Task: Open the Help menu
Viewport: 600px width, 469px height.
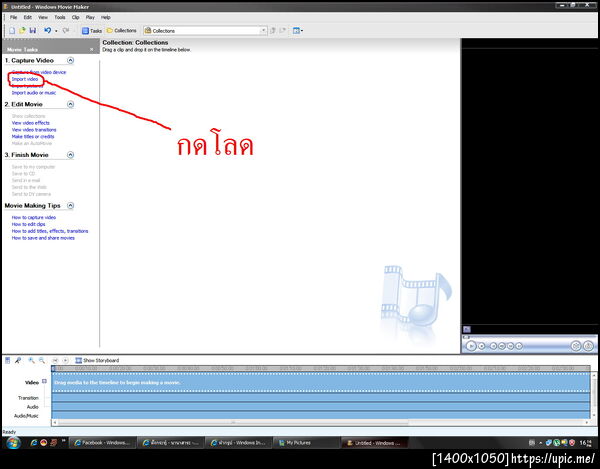Action: [x=106, y=17]
